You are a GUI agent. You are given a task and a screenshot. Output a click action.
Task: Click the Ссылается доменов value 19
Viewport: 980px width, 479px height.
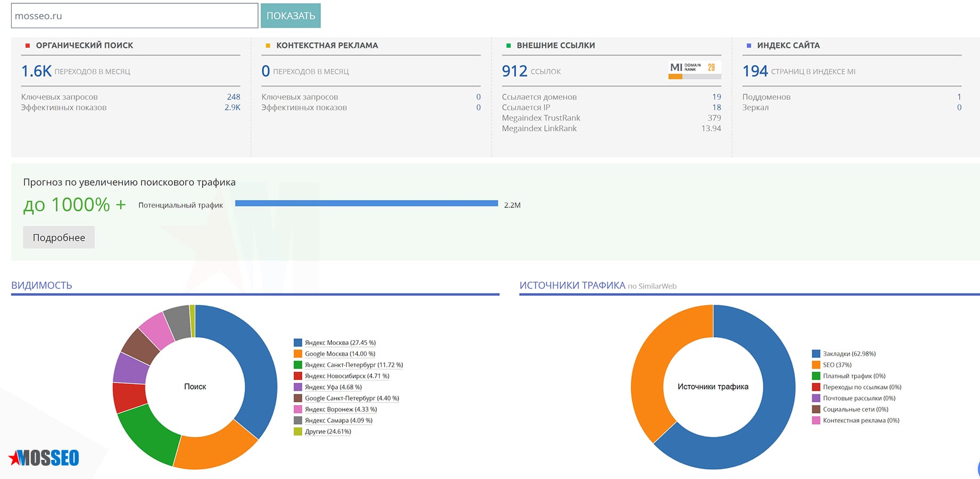[x=717, y=97]
